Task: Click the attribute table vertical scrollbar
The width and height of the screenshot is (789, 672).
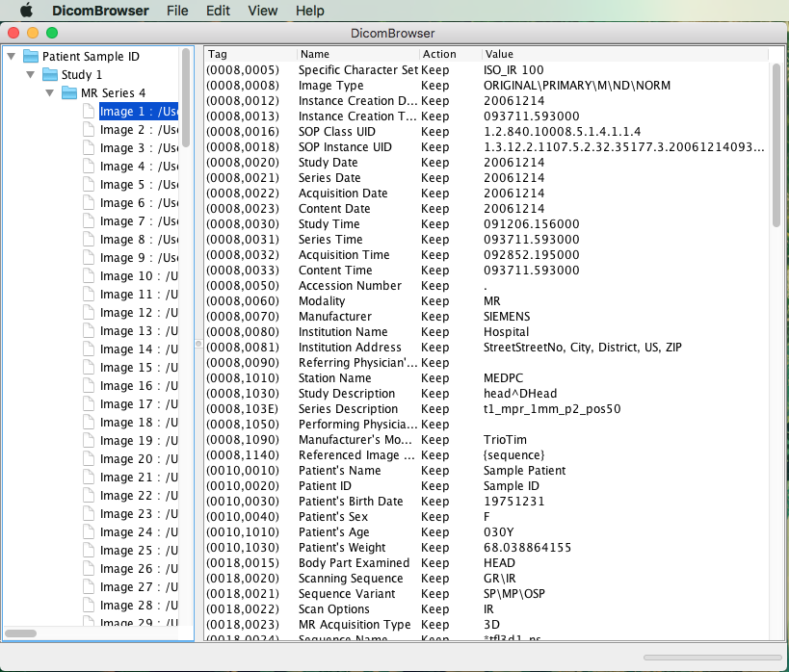Action: [x=776, y=144]
